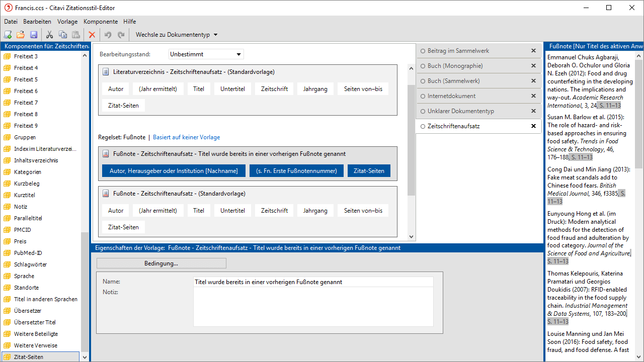Screen dimensions: 644x362
Task: Click the Basiert auf keiner Vorlage link
Action: tap(186, 137)
